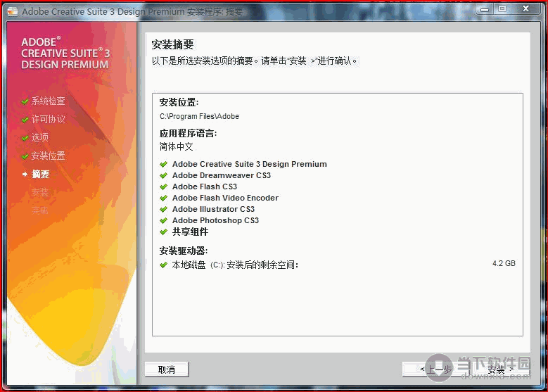Click the installer icon in title bar
Viewport: 548px width, 392px height.
coord(13,11)
